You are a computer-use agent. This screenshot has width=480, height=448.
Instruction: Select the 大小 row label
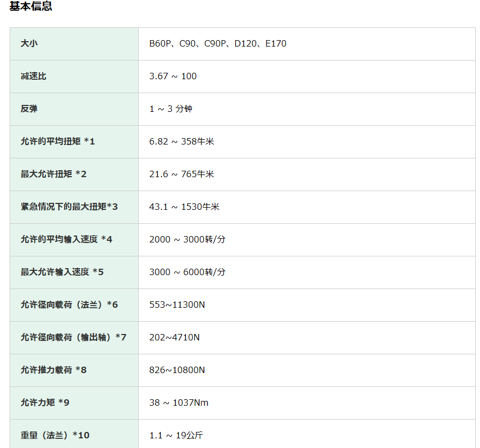click(x=29, y=43)
